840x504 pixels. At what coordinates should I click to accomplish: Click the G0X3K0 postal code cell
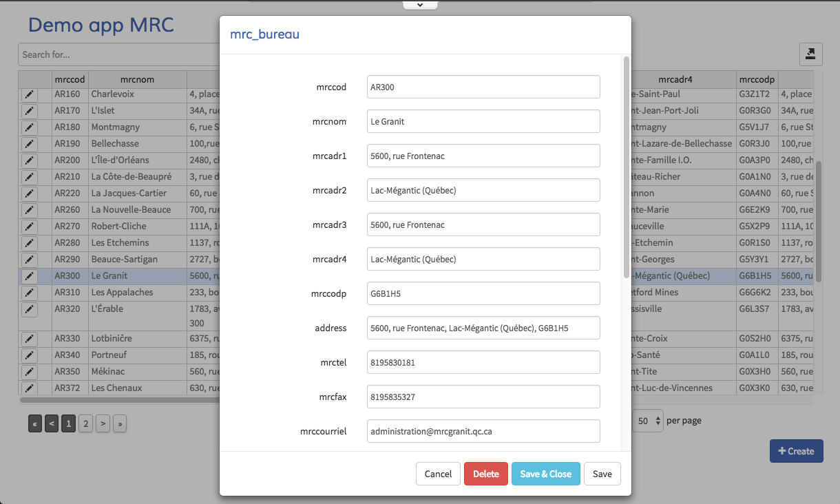[x=757, y=388]
